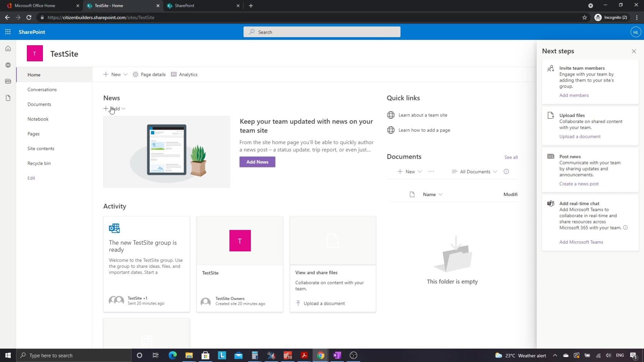Screen dimensions: 644x362
Task: Click info icon next to Microsoft 365 text
Action: tap(625, 228)
